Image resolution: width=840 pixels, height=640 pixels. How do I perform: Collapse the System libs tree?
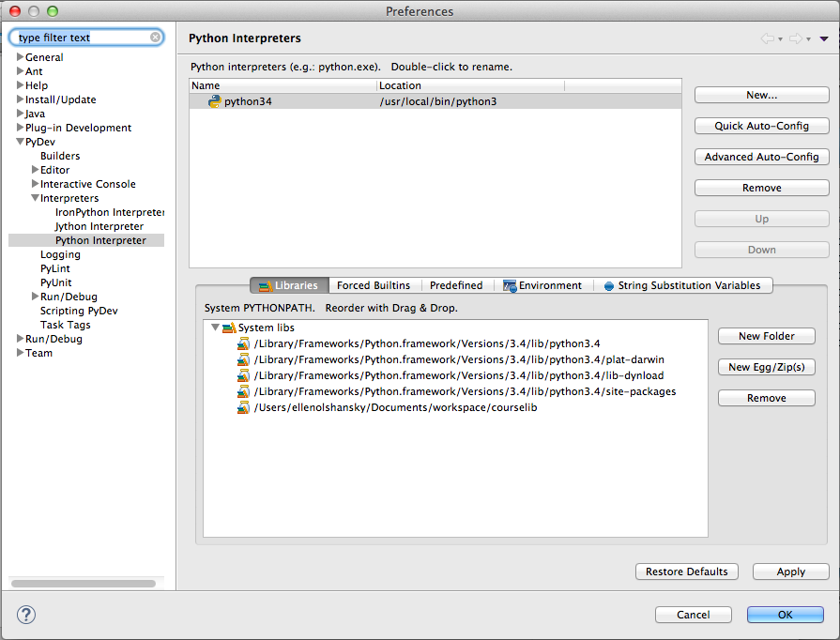[215, 327]
